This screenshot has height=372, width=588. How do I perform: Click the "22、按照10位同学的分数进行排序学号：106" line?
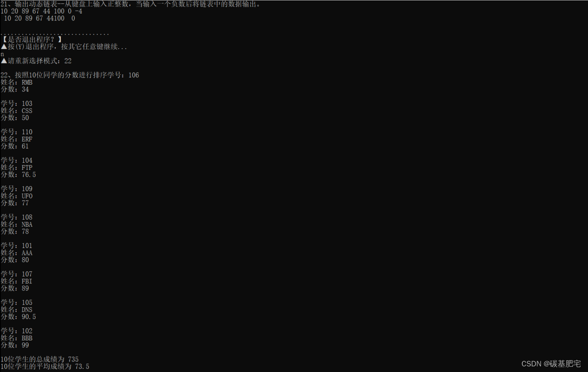70,75
